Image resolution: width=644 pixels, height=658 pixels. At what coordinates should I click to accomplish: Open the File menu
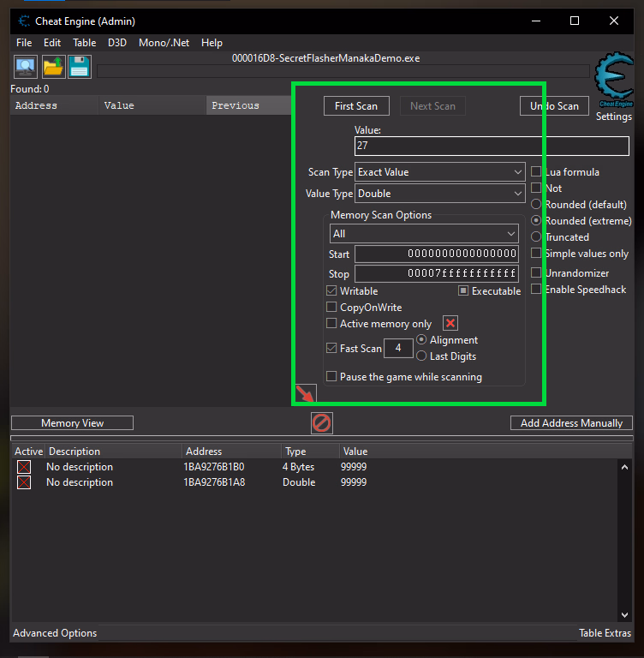tap(24, 43)
